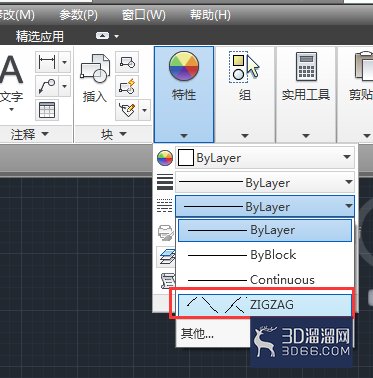373x378 pixels.
Task: Click the layers stack icon
Action: [x=166, y=257]
